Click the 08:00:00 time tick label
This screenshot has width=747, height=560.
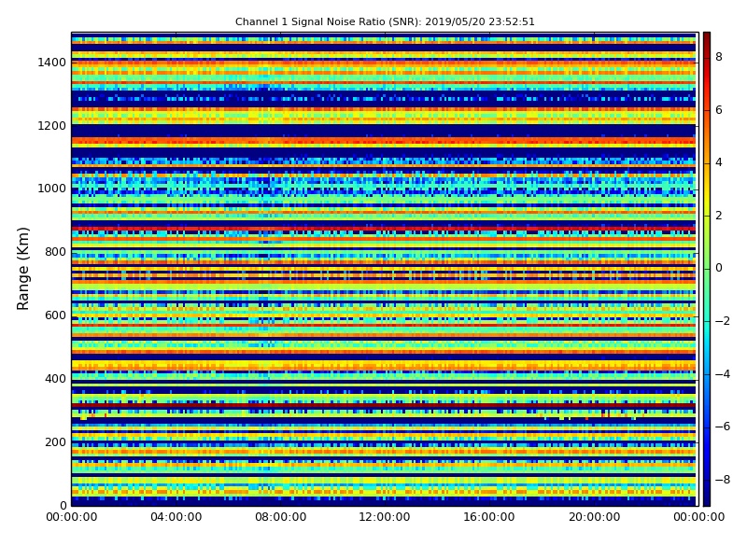point(281,517)
